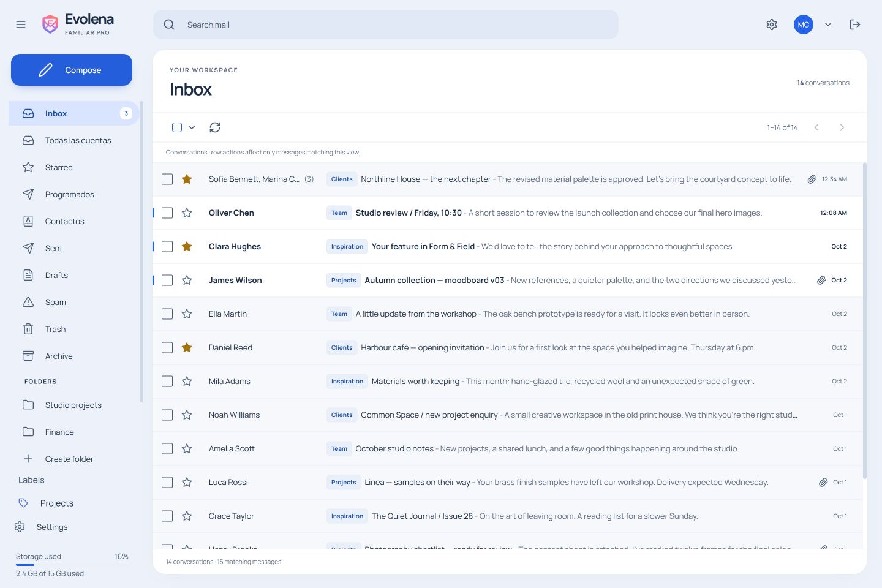The width and height of the screenshot is (882, 588).
Task: Click the sign-out icon
Action: [855, 24]
